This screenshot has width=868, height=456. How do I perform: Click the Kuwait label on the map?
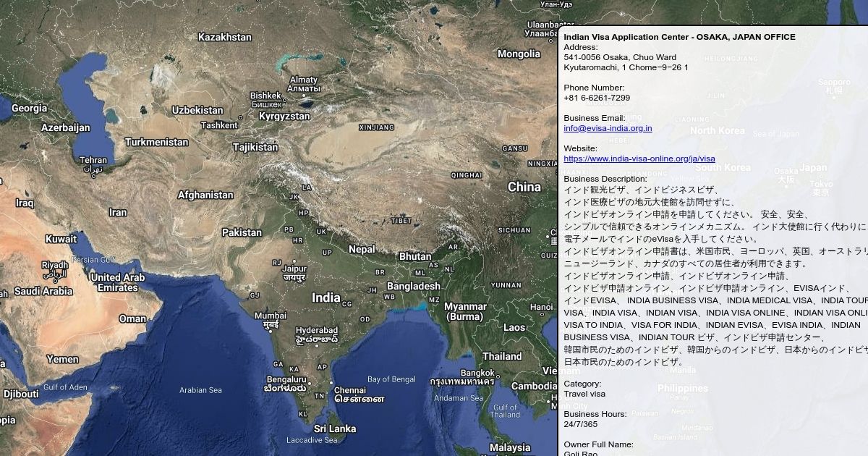[61, 239]
